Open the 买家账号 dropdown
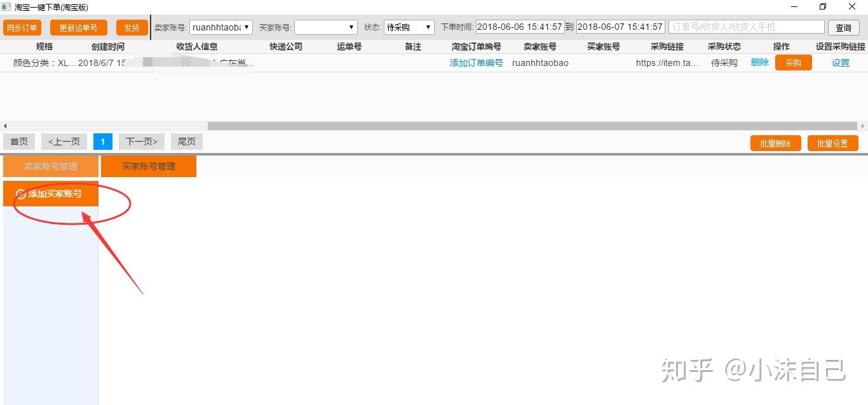Image resolution: width=868 pixels, height=405 pixels. click(326, 27)
